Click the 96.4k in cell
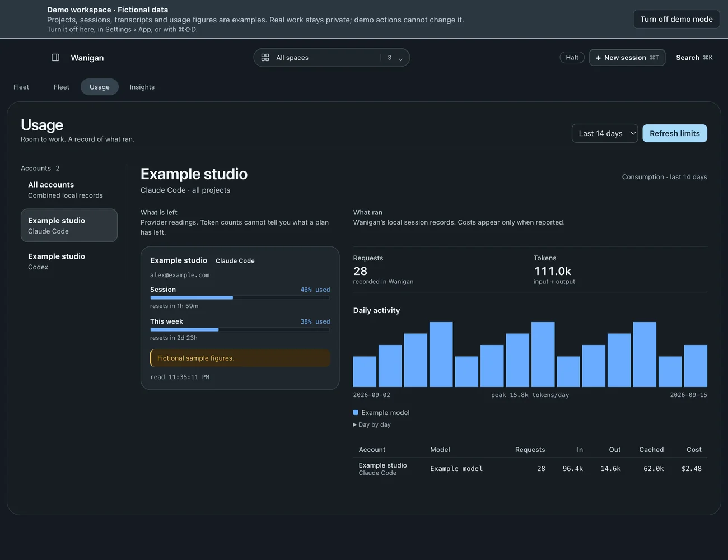 pos(573,469)
